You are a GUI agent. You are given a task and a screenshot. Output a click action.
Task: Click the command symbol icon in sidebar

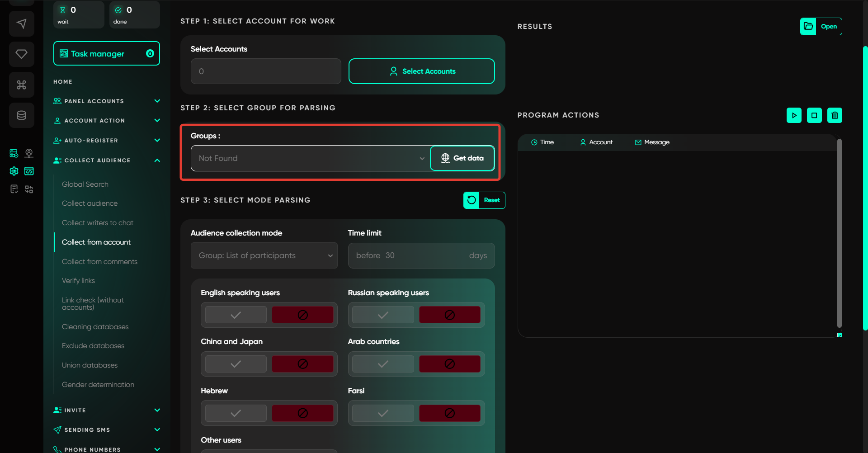(21, 85)
